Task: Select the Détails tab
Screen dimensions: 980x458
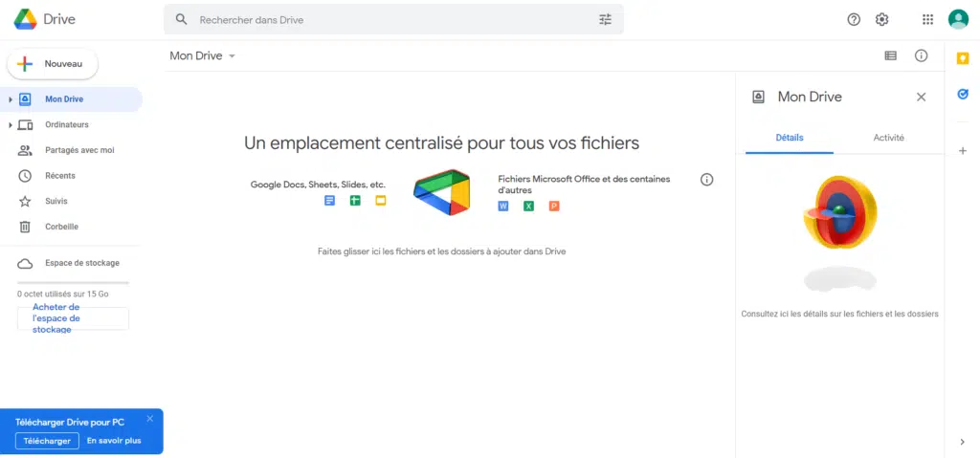Action: [x=790, y=138]
